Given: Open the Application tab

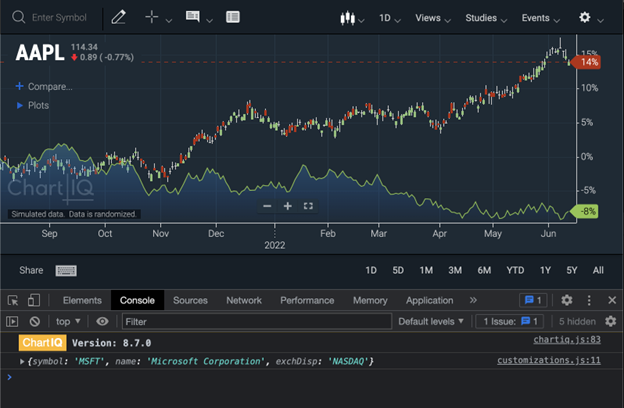Looking at the screenshot, I should [x=429, y=300].
